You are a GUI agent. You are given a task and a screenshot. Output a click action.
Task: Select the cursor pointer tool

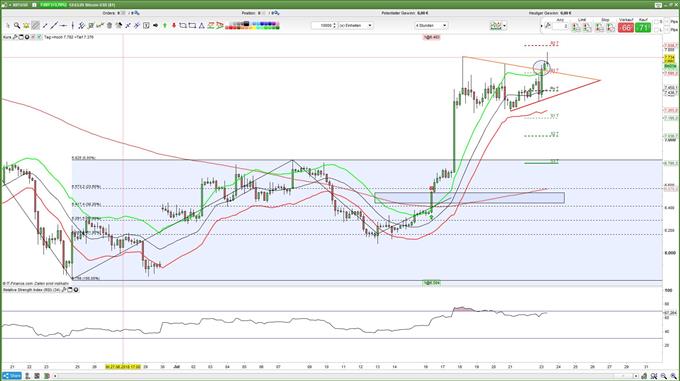(8, 26)
